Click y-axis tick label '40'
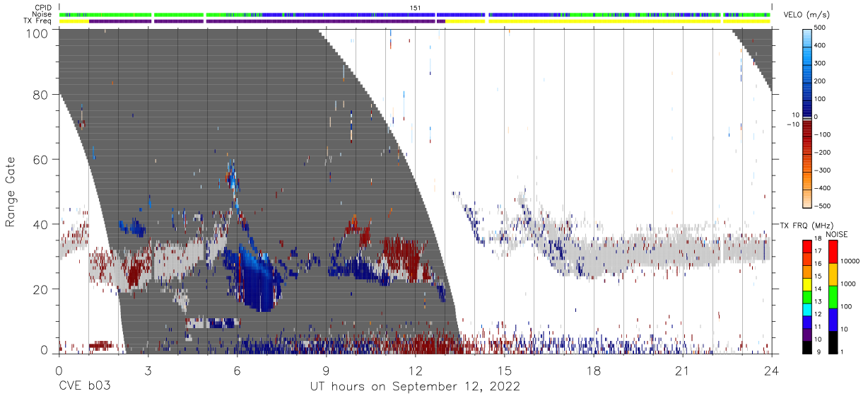The image size is (868, 401). coord(40,224)
